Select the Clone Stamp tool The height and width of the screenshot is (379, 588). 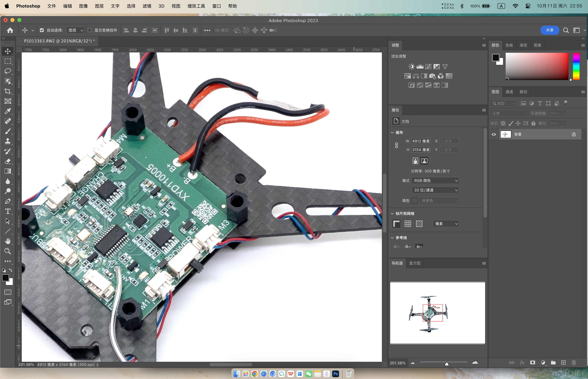[x=8, y=141]
